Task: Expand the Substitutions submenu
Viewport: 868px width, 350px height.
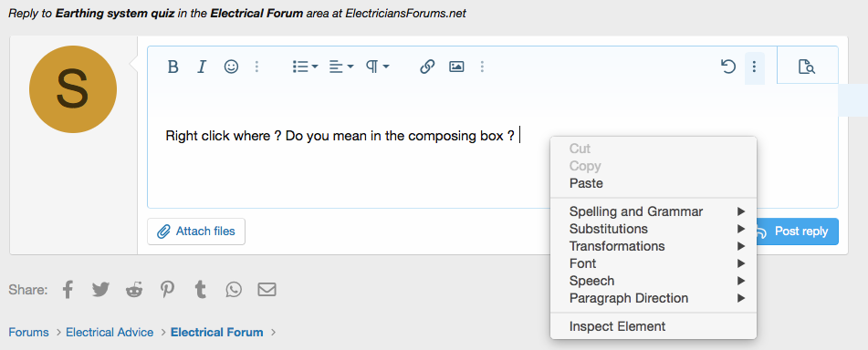Action: 654,229
